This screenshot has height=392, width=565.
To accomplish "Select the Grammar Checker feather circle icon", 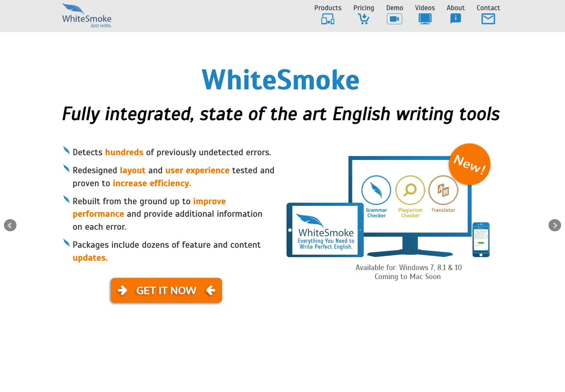I will click(x=376, y=190).
